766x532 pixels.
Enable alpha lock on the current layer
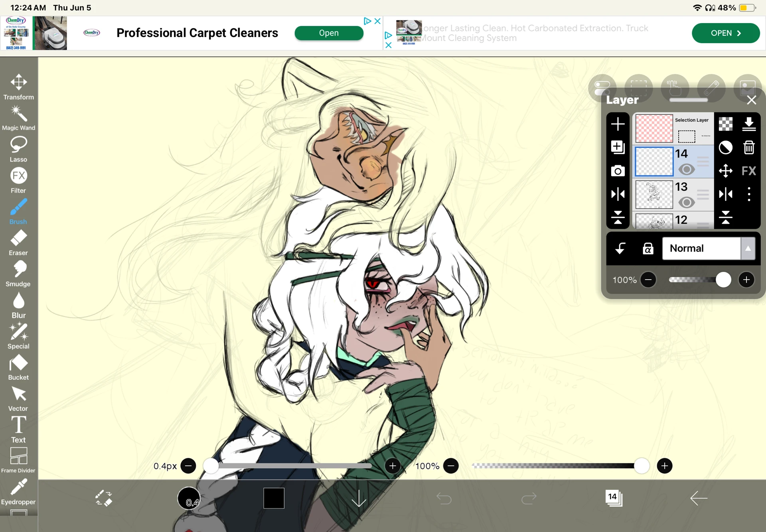648,248
